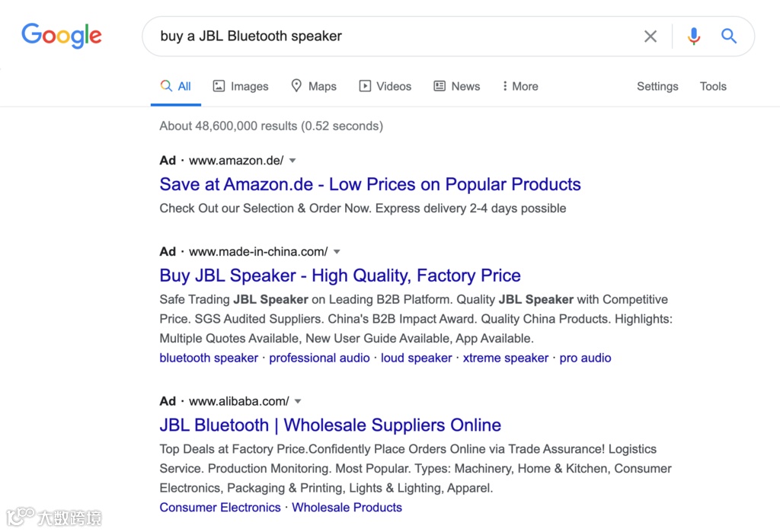
Task: Switch to the Maps tab
Action: tap(314, 86)
